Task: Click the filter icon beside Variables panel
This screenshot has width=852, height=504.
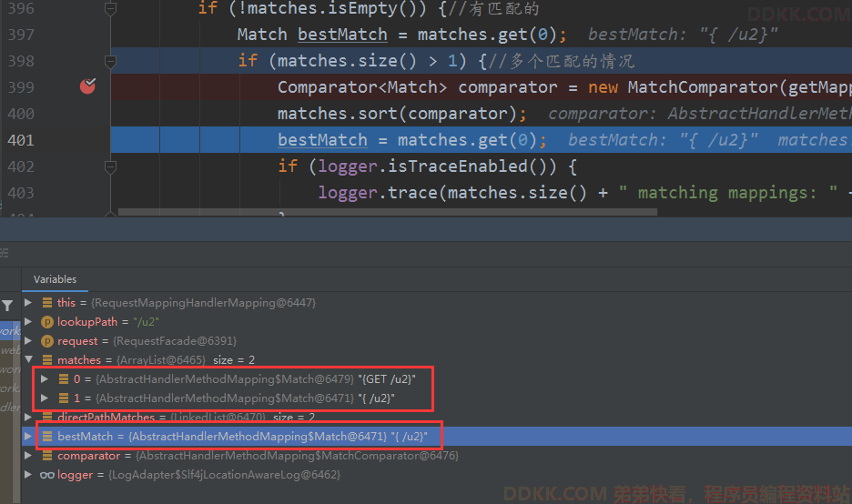Action: click(x=7, y=306)
